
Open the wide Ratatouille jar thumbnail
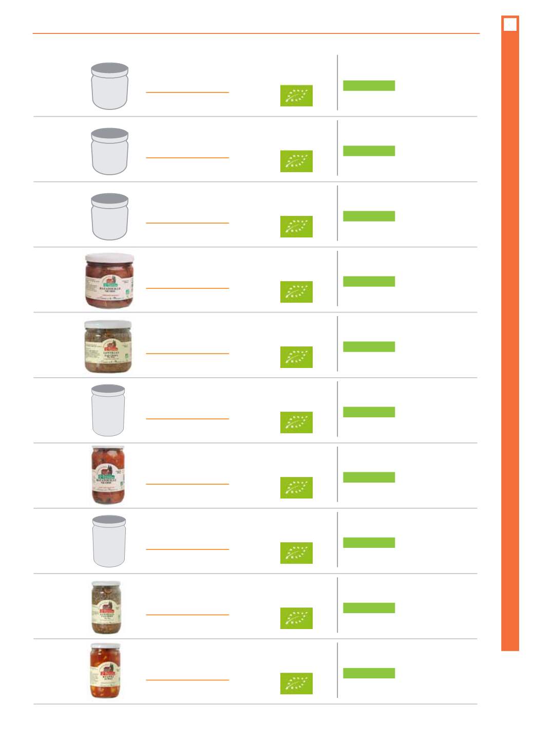click(x=109, y=281)
